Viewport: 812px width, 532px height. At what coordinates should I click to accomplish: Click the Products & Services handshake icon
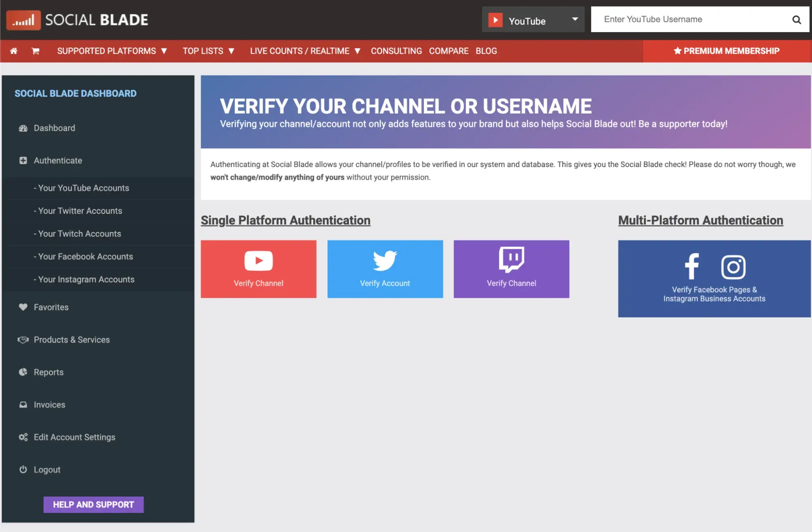(23, 339)
